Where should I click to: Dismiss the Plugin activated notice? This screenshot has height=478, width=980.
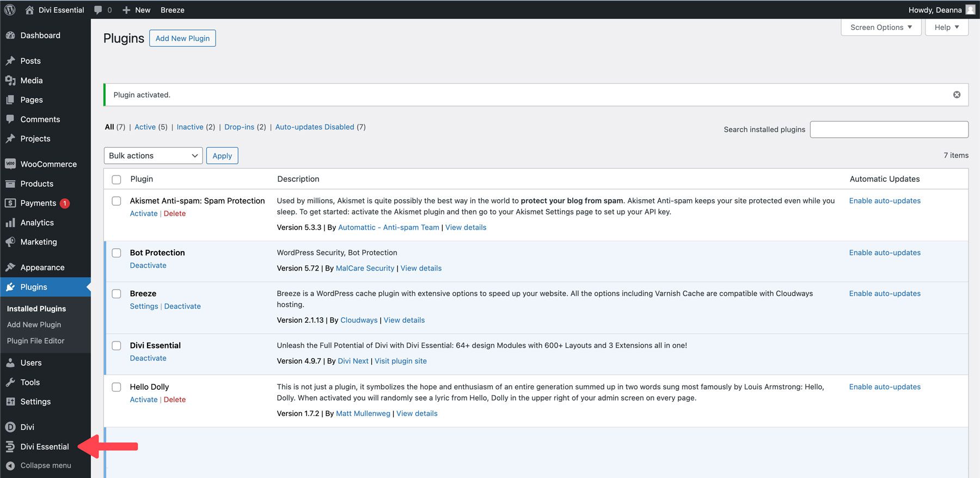(957, 95)
